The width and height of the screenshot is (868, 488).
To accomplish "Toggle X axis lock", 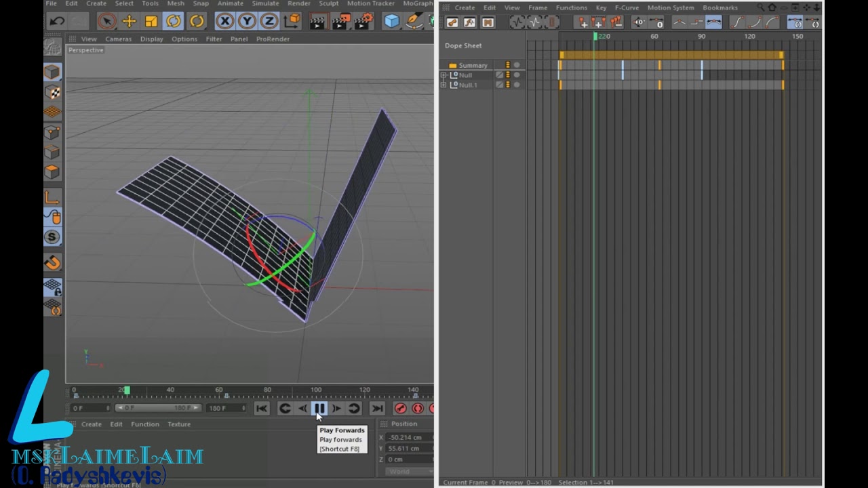I will pos(224,21).
